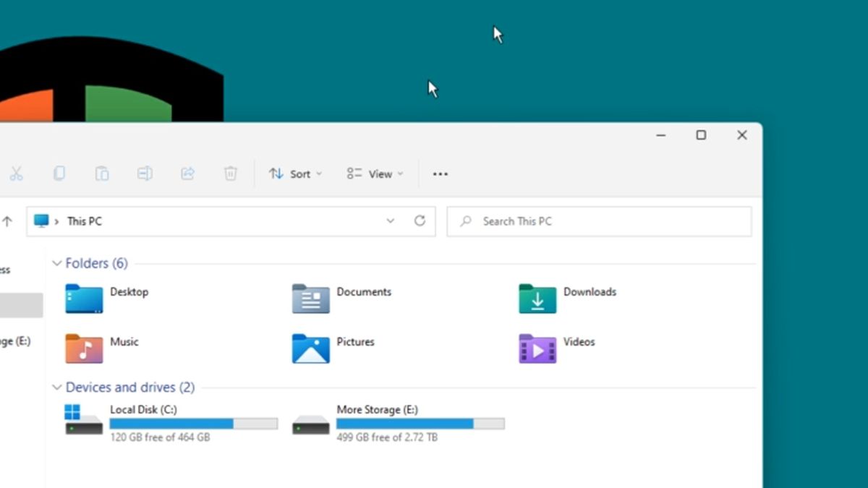Open the See more (...) menu

click(440, 174)
